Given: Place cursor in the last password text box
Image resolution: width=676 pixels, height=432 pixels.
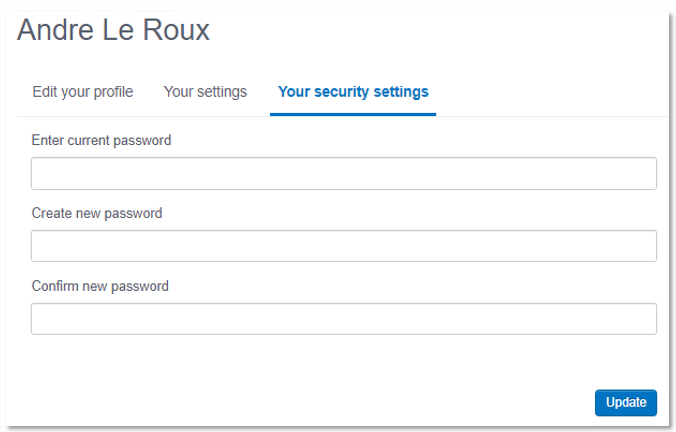Looking at the screenshot, I should coord(344,319).
